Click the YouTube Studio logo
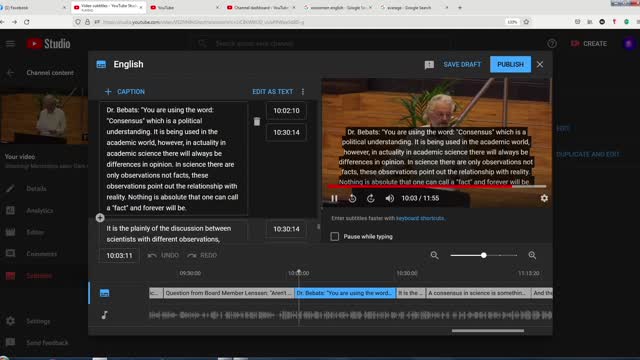The width and height of the screenshot is (640, 360). [49, 44]
